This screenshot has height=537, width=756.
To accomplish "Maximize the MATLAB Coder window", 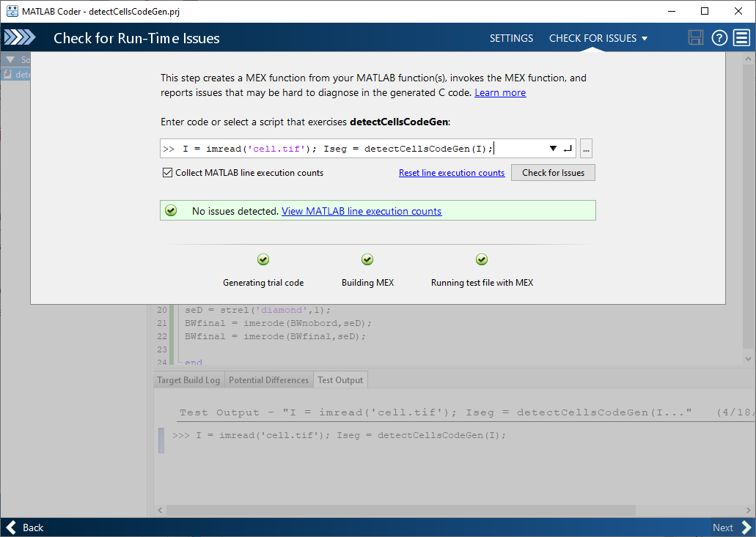I will coord(705,11).
